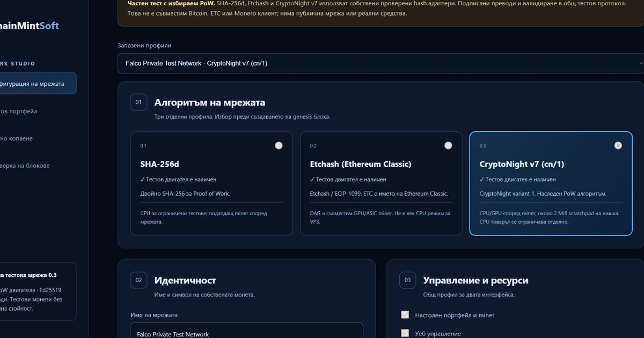This screenshot has height=338, width=644.
Task: Click the SHA-256d engine-available checkmark line
Action: [x=179, y=180]
